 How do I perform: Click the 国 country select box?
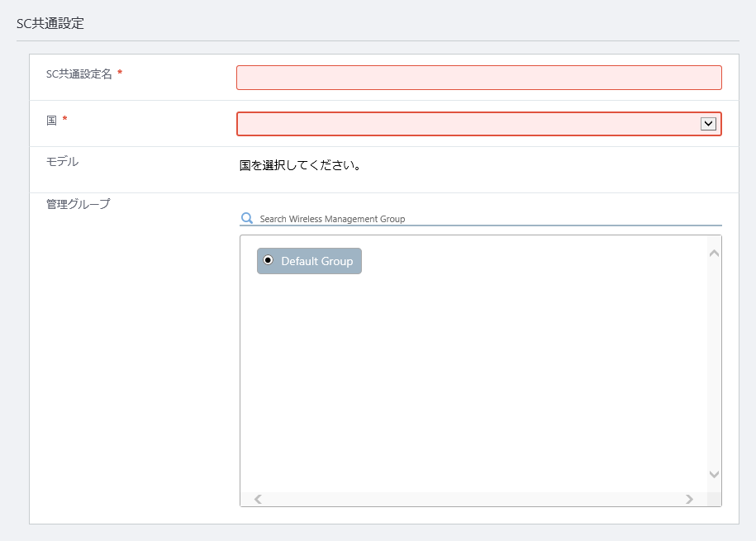(x=478, y=124)
